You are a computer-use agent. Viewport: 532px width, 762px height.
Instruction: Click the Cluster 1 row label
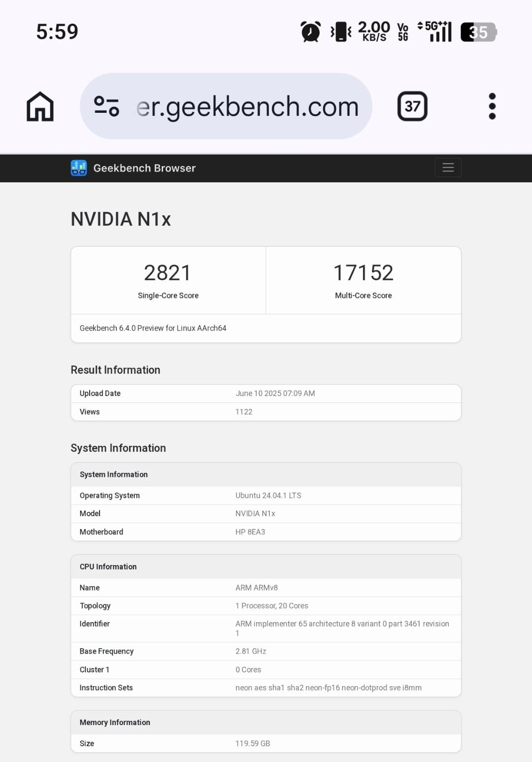(95, 670)
